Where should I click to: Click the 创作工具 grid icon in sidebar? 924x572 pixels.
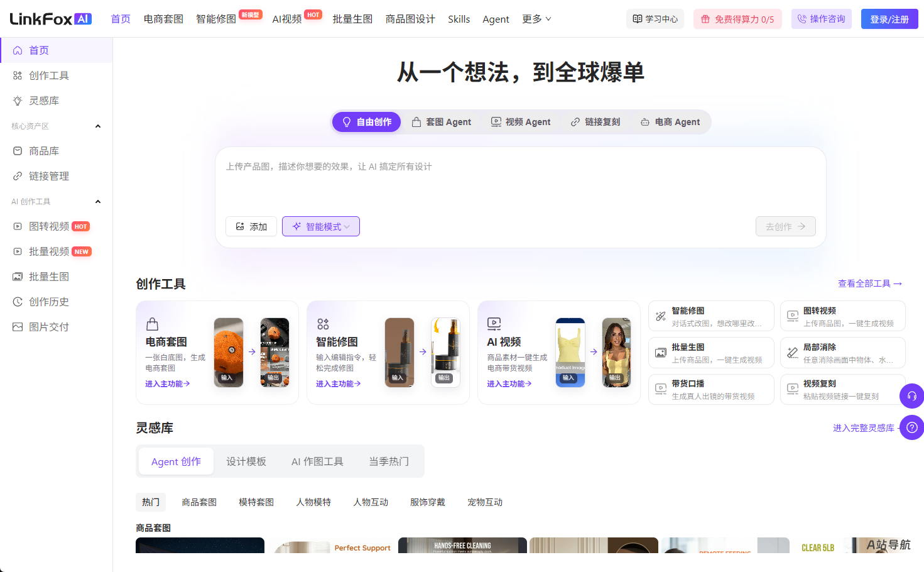point(18,75)
